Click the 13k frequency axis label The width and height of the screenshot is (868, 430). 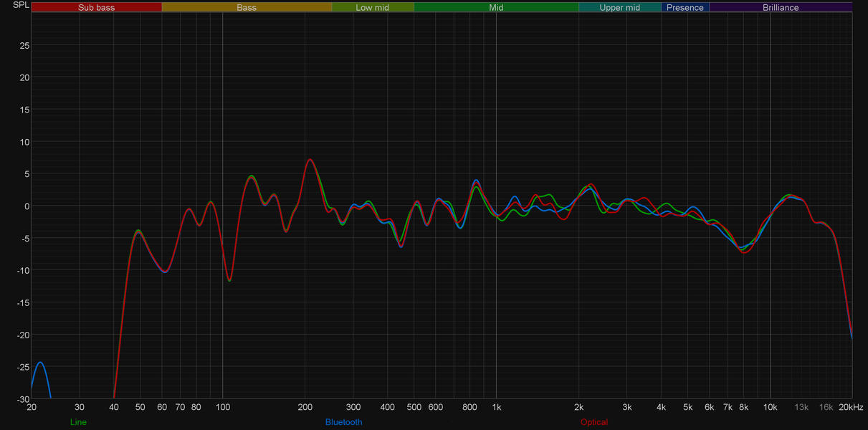click(x=801, y=407)
